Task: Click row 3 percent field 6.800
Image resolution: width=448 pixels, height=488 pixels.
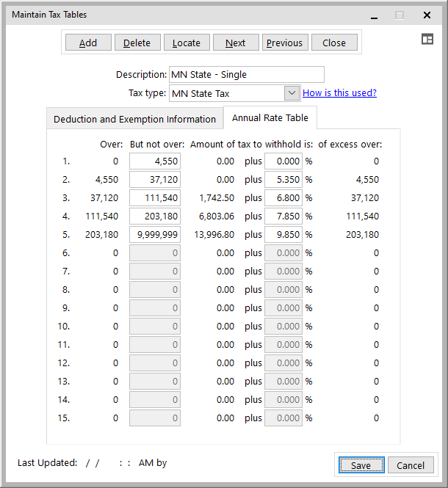Action: [x=283, y=198]
